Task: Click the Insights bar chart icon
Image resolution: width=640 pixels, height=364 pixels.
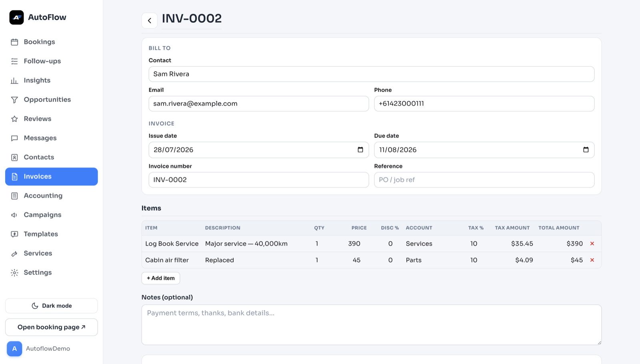Action: (x=14, y=80)
